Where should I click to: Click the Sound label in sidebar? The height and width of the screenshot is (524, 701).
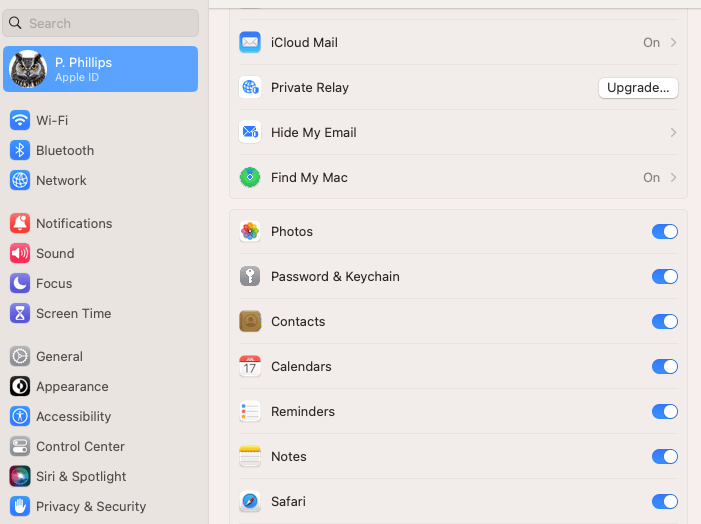55,254
